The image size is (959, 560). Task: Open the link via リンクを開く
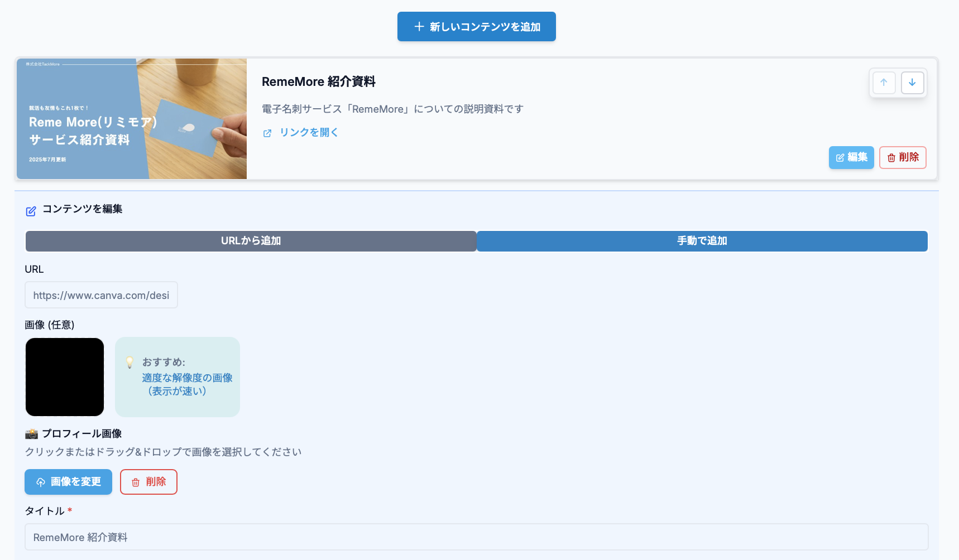pos(309,132)
